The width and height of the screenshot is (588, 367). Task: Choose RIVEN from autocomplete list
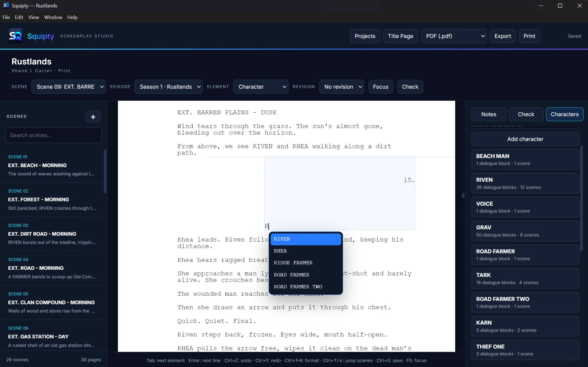coord(305,239)
